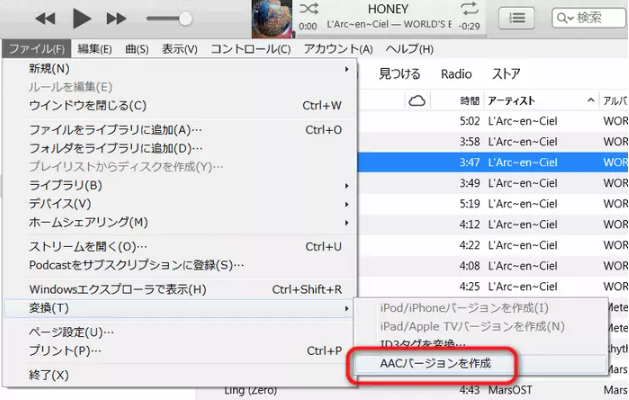Switch to the 見つける tab
629x400 pixels.
coord(400,74)
